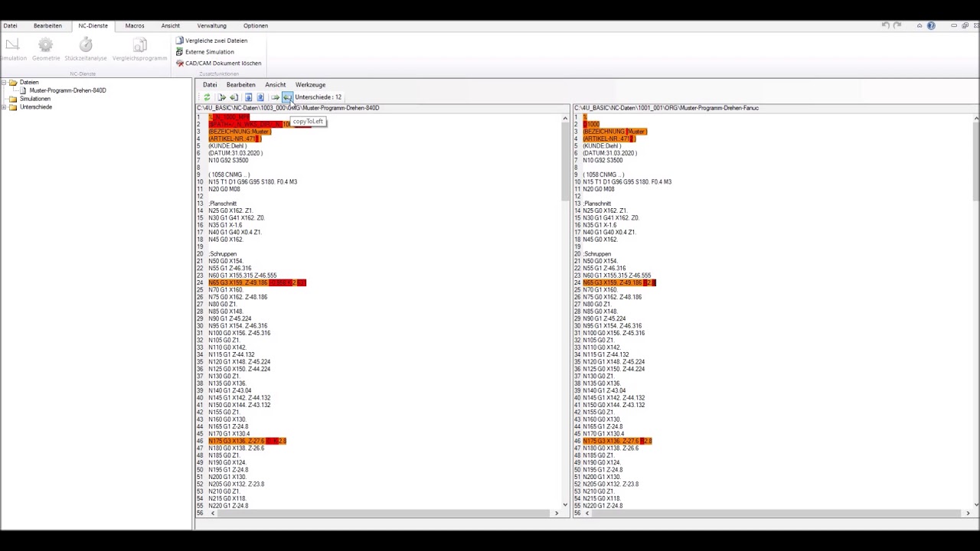Screen dimensions: 980x551
Task: Click the left pane horizontal scroll right arrow
Action: (557, 514)
